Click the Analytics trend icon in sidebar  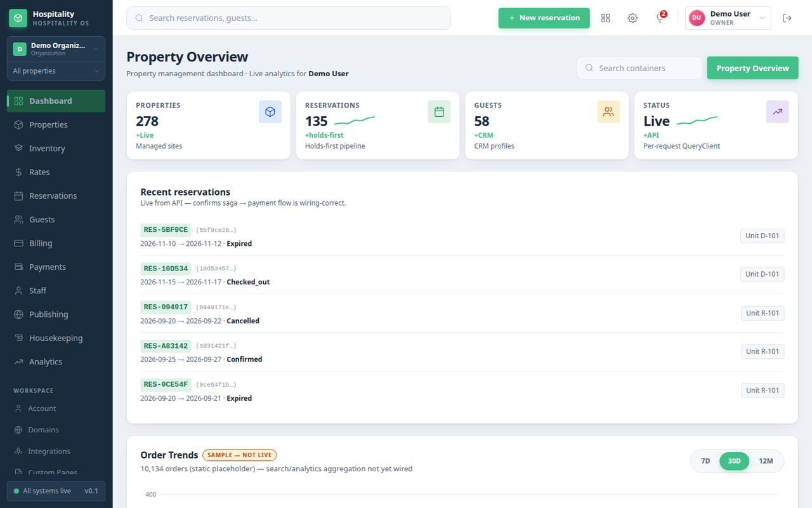click(18, 361)
